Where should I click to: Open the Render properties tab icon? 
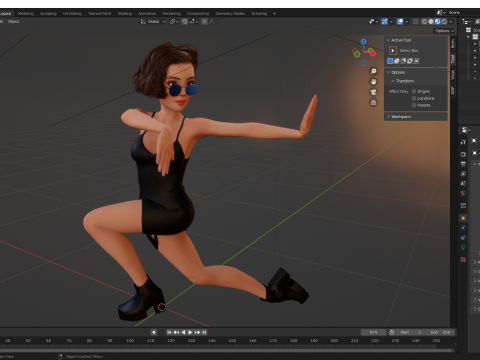[463, 154]
